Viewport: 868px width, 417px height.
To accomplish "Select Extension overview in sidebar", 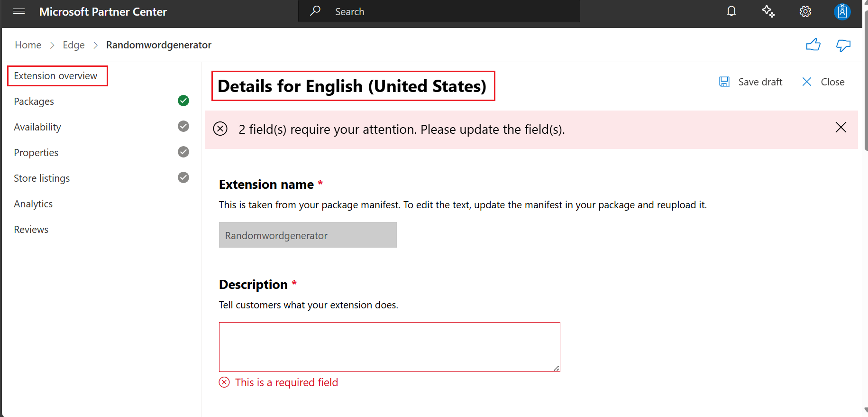I will 55,76.
